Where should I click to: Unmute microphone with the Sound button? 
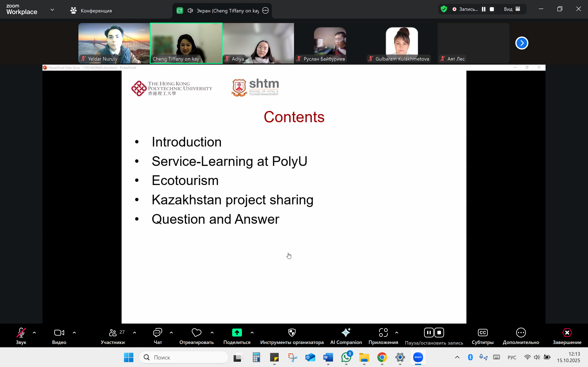[x=21, y=333]
